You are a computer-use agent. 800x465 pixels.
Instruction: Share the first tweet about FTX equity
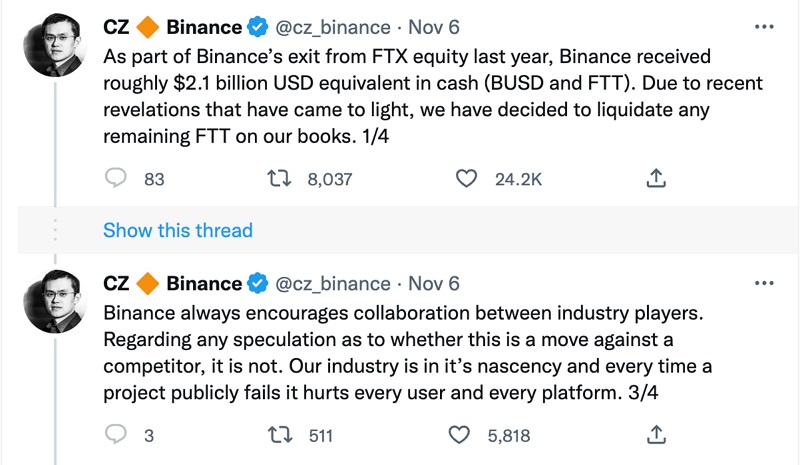pos(656,179)
